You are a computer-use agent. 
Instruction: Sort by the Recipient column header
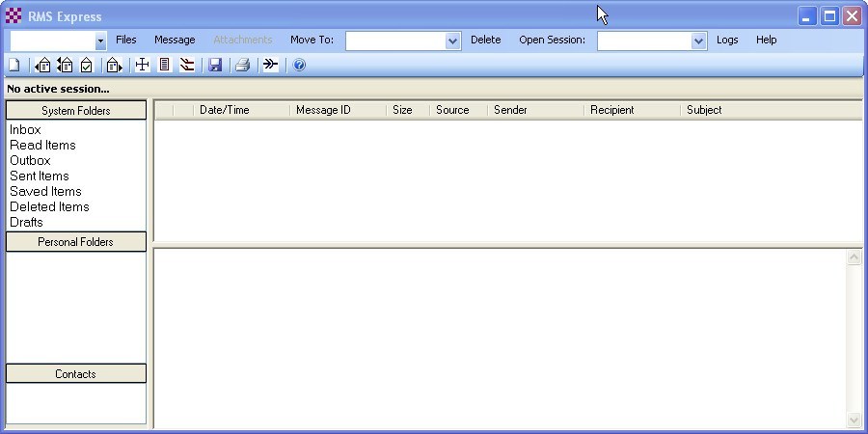[632, 110]
